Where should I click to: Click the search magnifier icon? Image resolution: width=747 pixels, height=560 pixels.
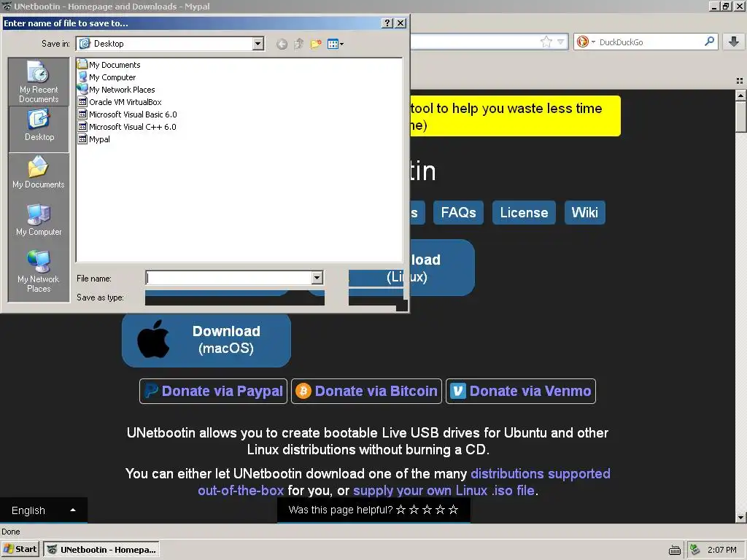pyautogui.click(x=709, y=42)
